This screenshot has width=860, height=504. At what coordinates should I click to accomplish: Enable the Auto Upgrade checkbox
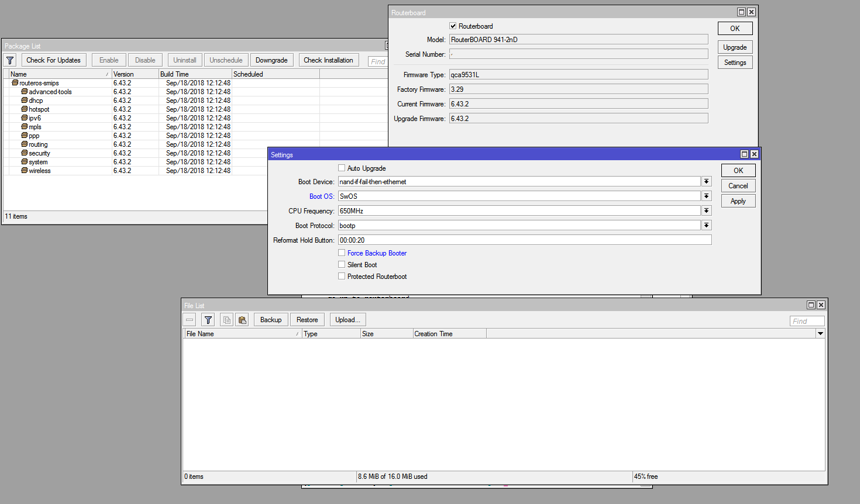342,168
